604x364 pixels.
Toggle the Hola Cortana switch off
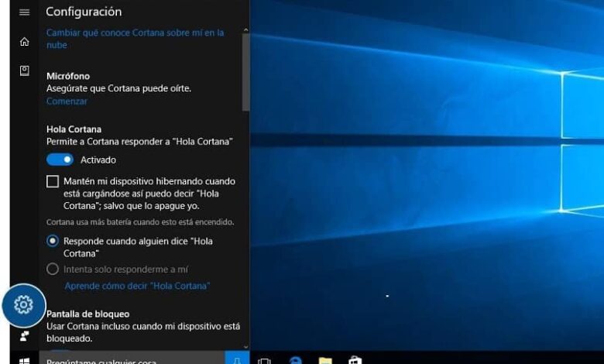tap(60, 160)
